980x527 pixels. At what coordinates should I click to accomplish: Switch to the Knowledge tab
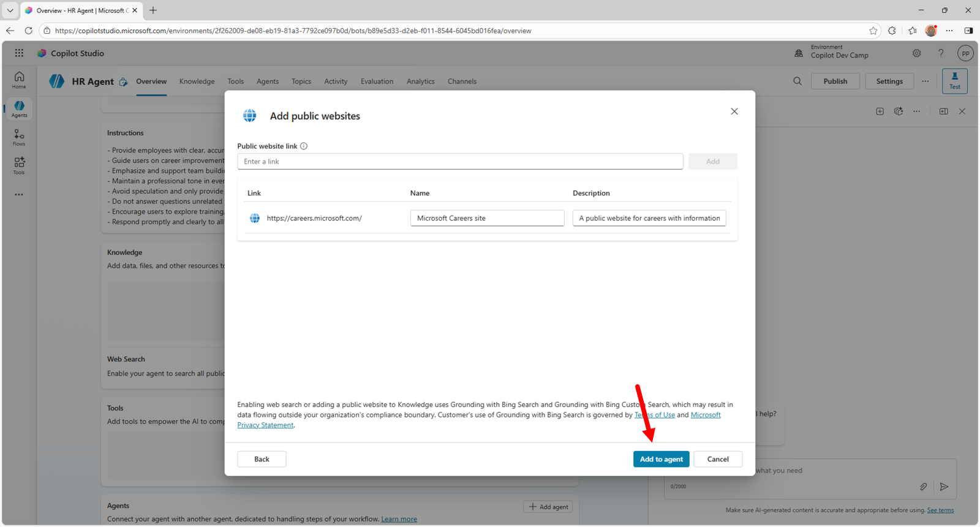[197, 82]
